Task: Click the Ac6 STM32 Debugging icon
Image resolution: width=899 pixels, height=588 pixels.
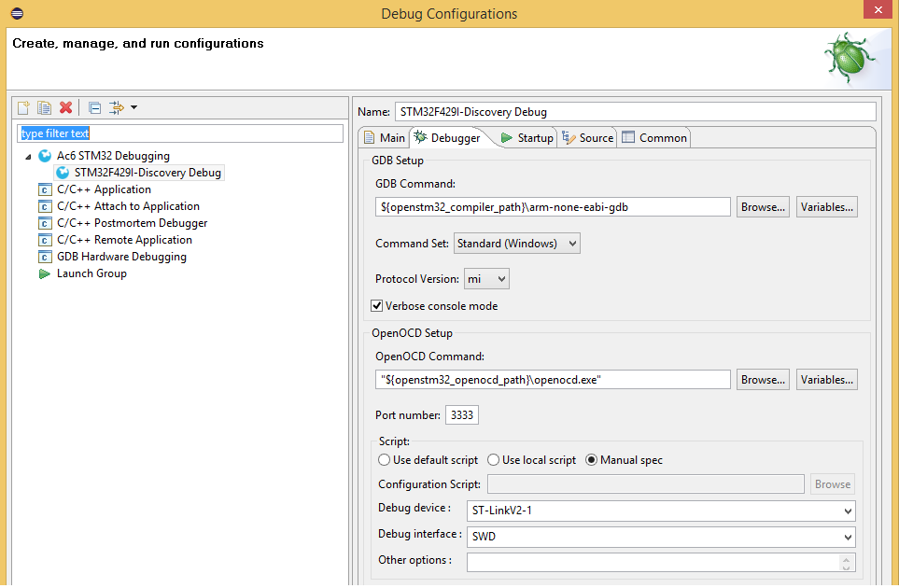Action: (45, 156)
